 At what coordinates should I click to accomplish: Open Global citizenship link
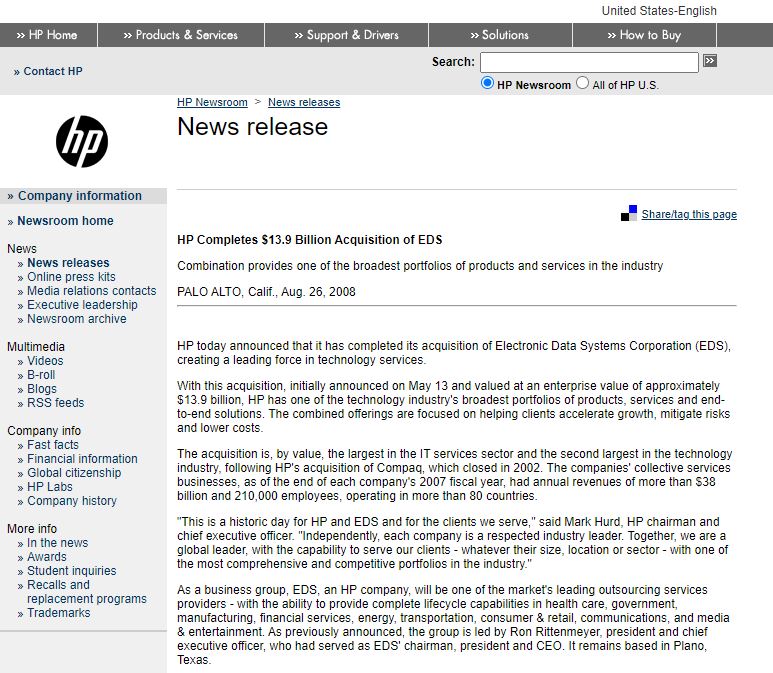tap(74, 473)
